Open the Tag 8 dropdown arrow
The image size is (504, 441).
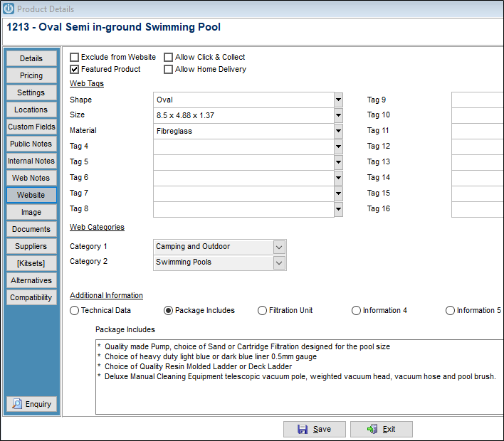pyautogui.click(x=338, y=209)
